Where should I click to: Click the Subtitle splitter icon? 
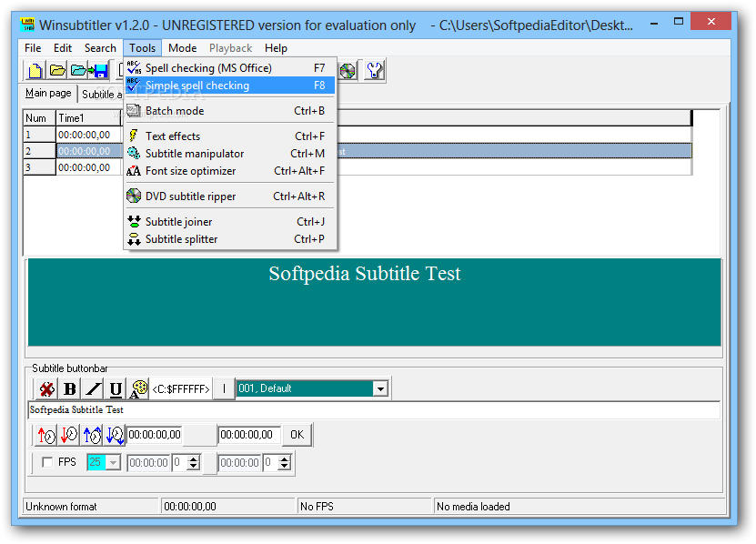(134, 239)
